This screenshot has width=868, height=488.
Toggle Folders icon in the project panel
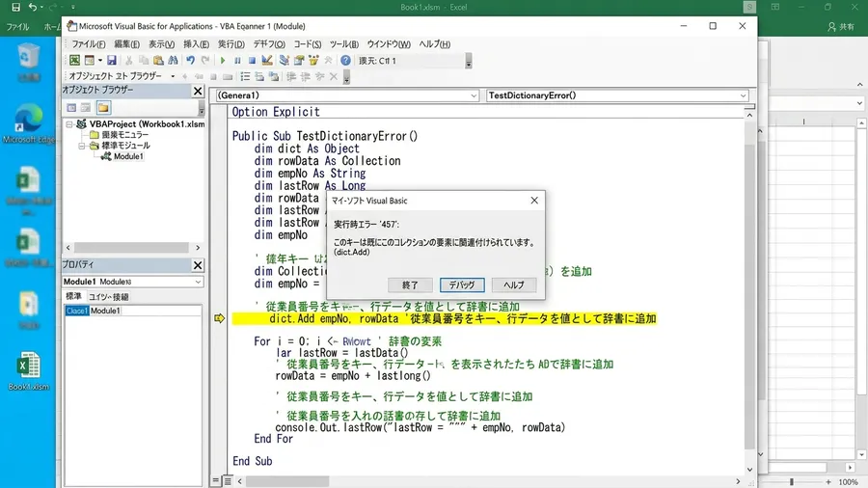click(x=103, y=108)
